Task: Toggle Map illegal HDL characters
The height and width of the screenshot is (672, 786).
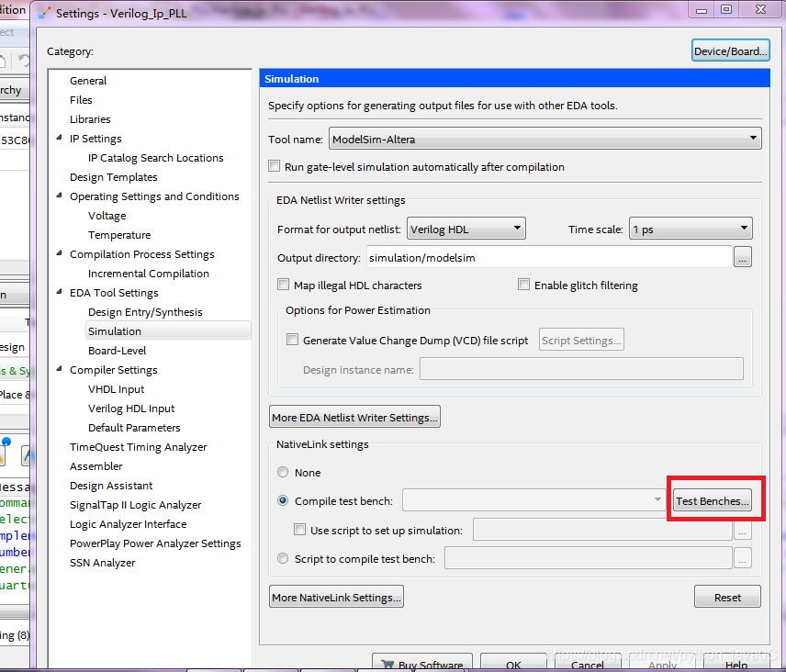Action: [x=283, y=285]
